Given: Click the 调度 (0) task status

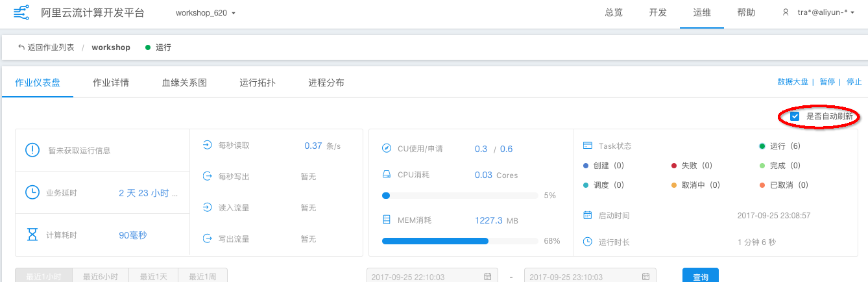Looking at the screenshot, I should pyautogui.click(x=603, y=185).
